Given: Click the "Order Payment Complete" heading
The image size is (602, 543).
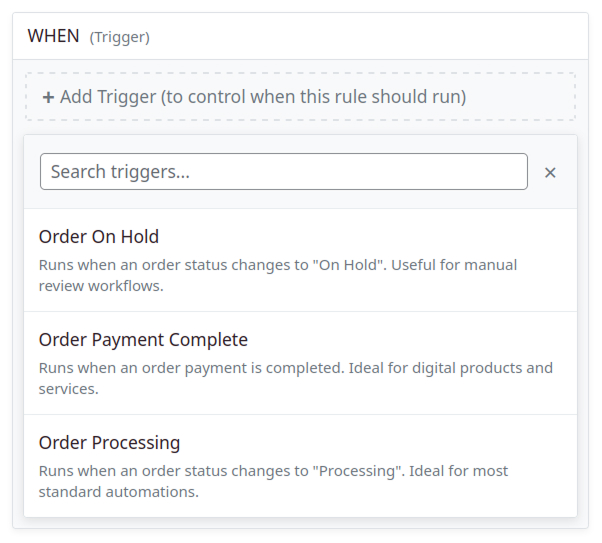Looking at the screenshot, I should 143,340.
